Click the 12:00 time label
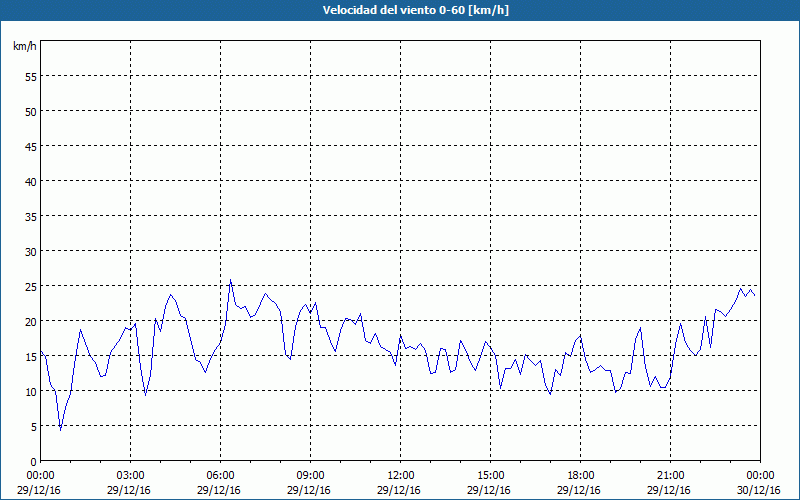Image resolution: width=800 pixels, height=500 pixels. (x=401, y=476)
